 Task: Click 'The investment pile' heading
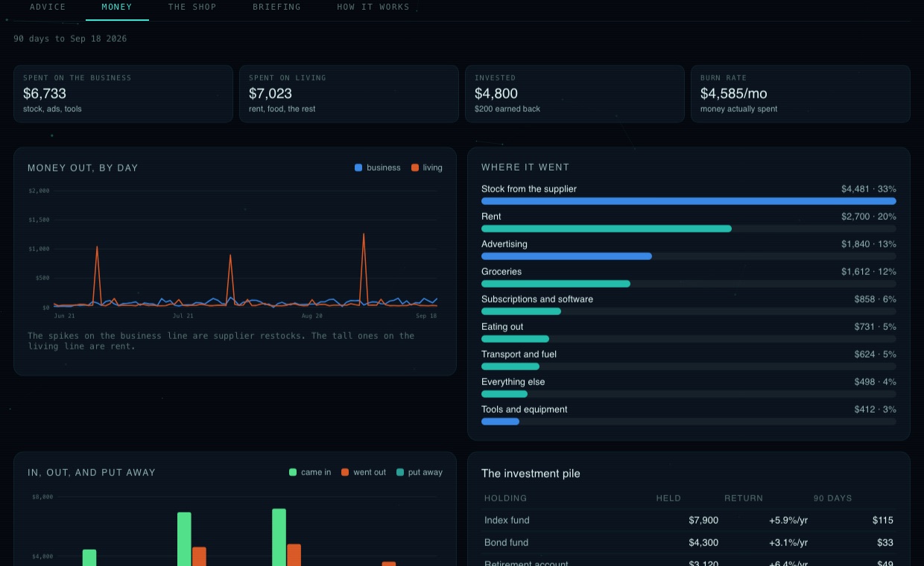(x=531, y=474)
